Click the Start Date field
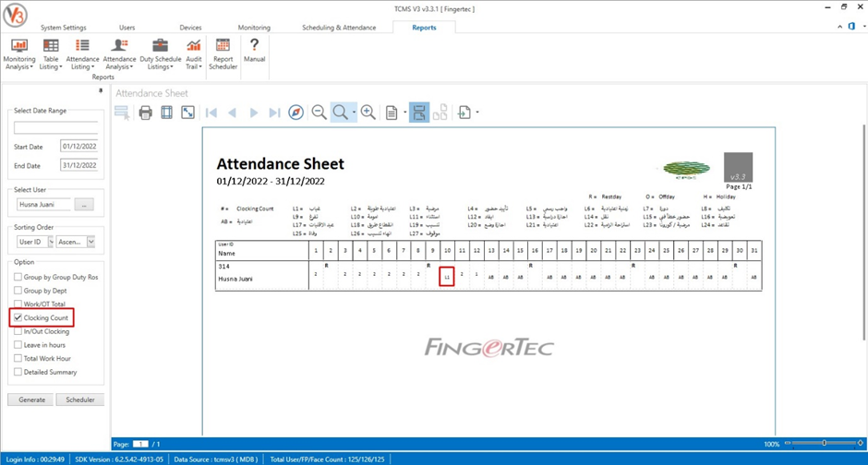This screenshot has width=868, height=465. 79,147
